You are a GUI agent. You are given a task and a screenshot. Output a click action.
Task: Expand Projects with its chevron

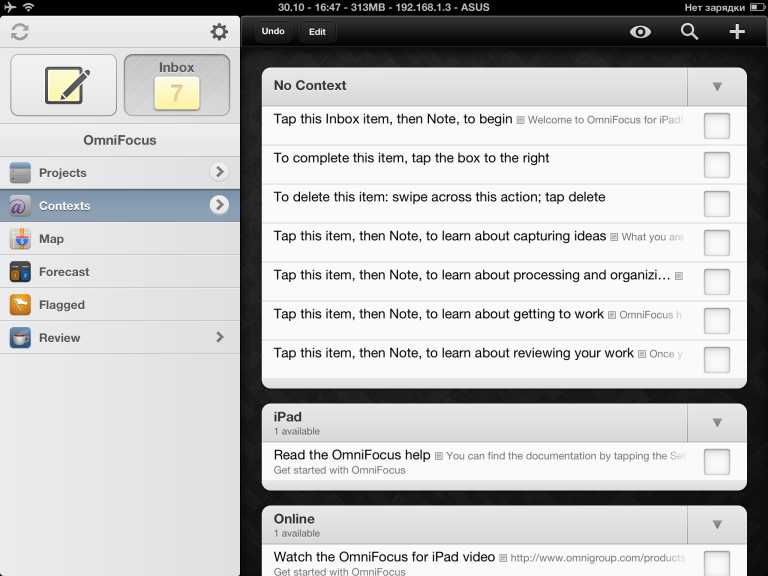point(219,172)
